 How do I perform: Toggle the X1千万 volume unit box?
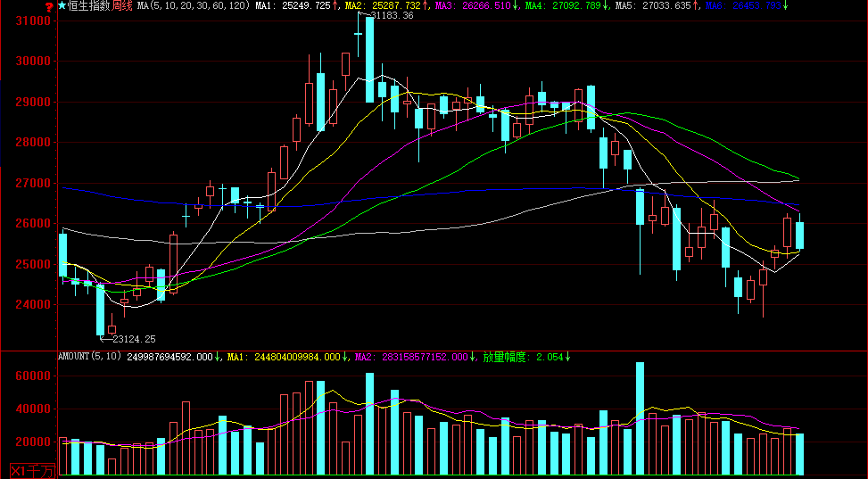pyautogui.click(x=31, y=470)
